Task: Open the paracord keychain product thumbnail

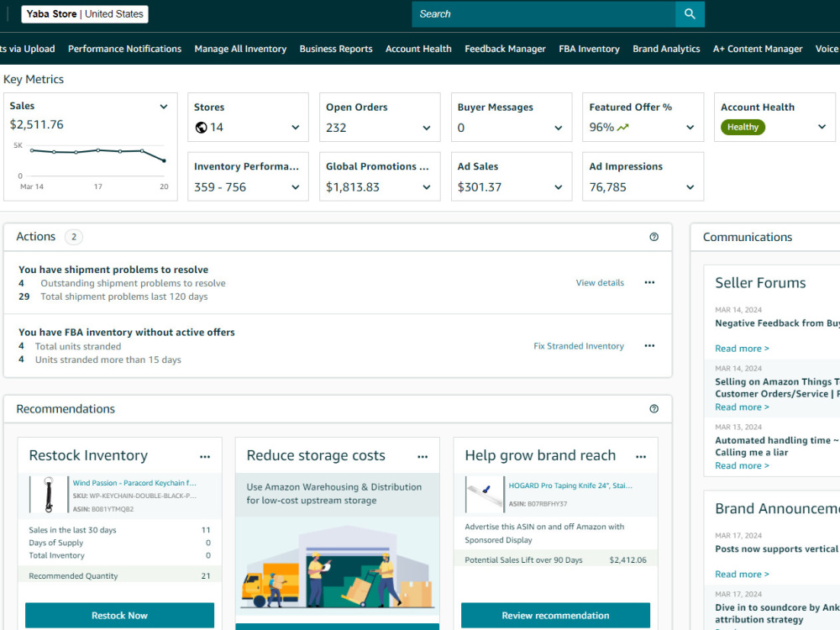Action: pyautogui.click(x=49, y=495)
